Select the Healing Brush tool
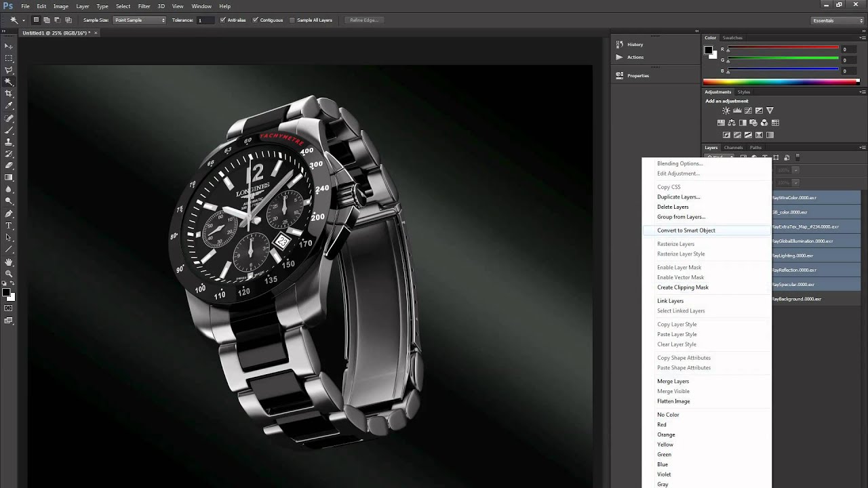The image size is (868, 488). (x=9, y=118)
